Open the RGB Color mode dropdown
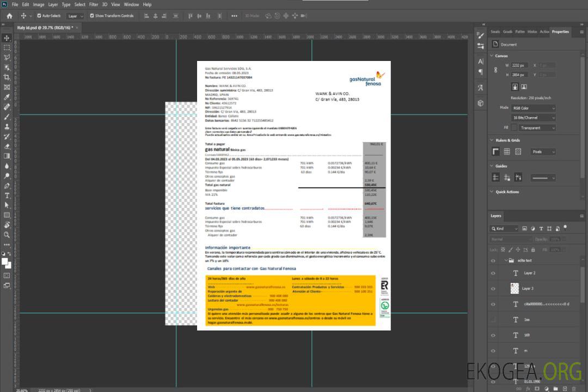588x392 pixels. [534, 108]
